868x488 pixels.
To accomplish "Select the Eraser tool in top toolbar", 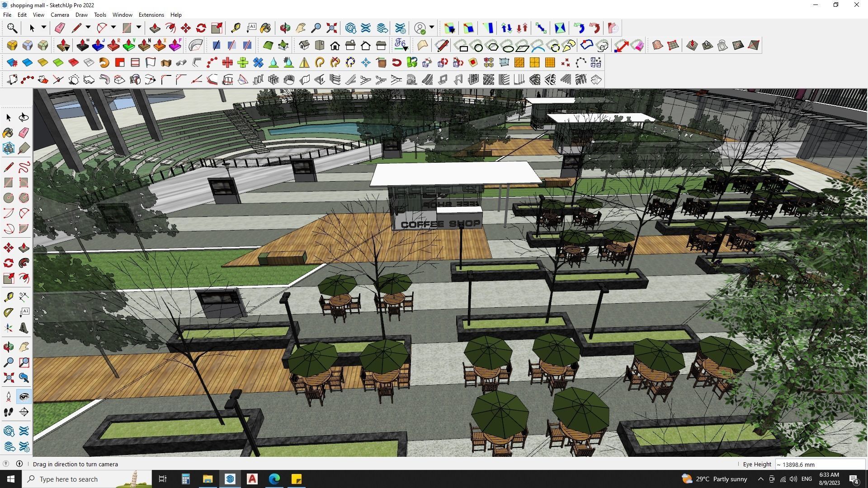I will coord(60,28).
